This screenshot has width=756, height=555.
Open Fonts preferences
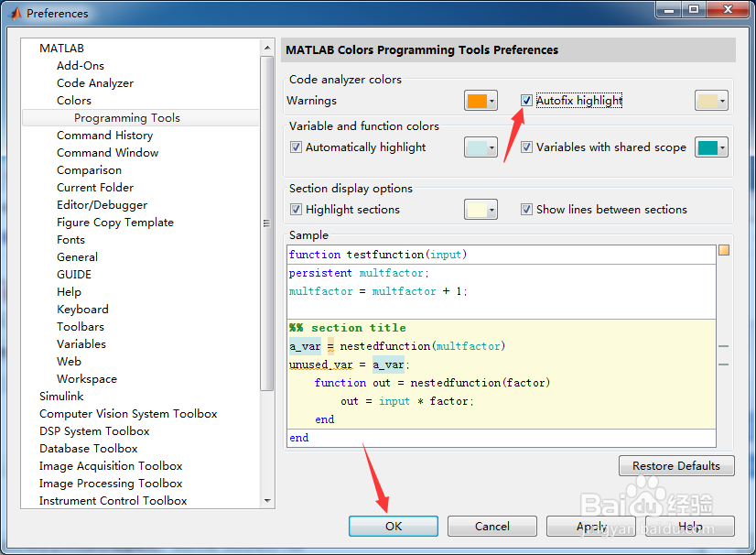click(x=70, y=239)
